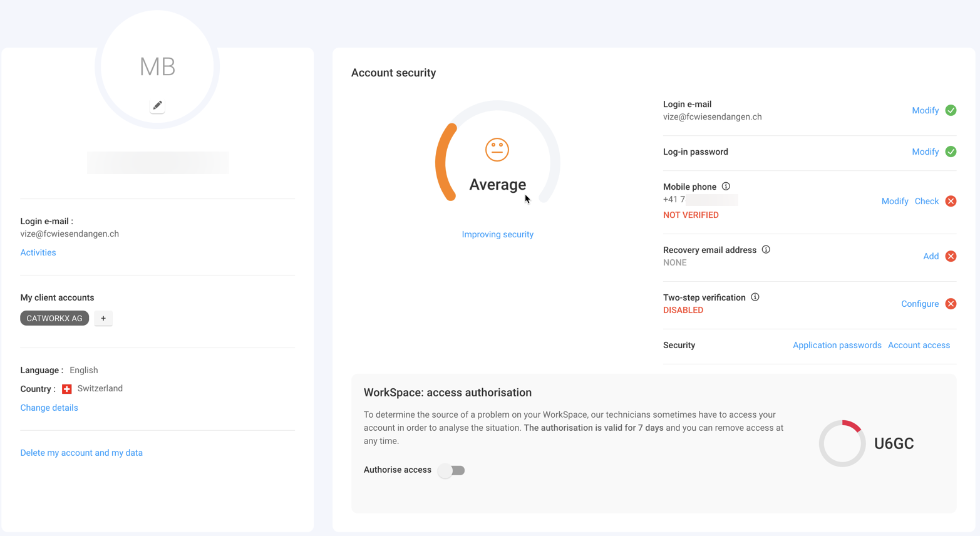Configure Two-step verification

tap(919, 304)
